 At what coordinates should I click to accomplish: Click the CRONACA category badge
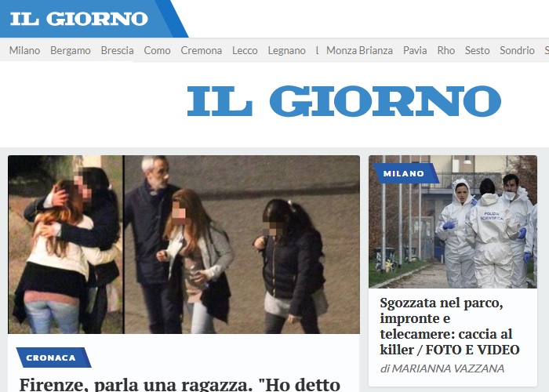coord(53,358)
